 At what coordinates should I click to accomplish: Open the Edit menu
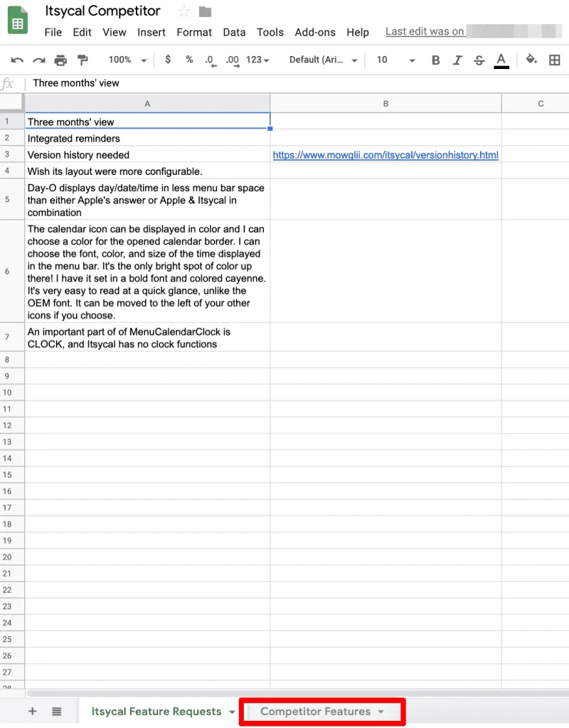[82, 32]
